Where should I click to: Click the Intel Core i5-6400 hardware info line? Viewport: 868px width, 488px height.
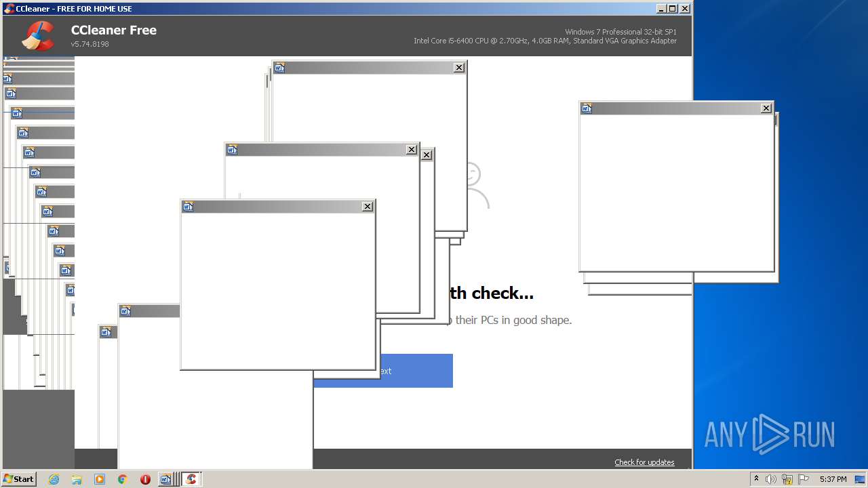pyautogui.click(x=545, y=41)
